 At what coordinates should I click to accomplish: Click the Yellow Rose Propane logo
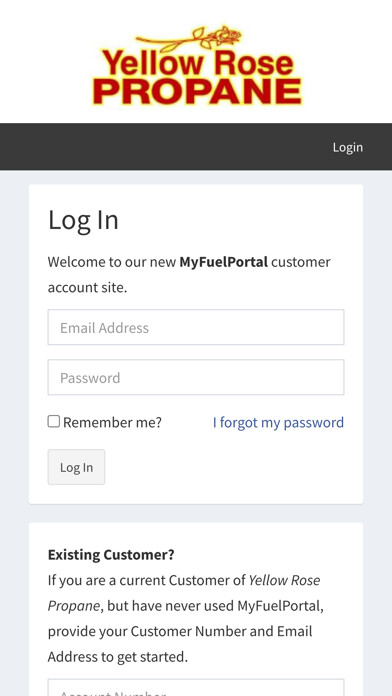coord(197,66)
